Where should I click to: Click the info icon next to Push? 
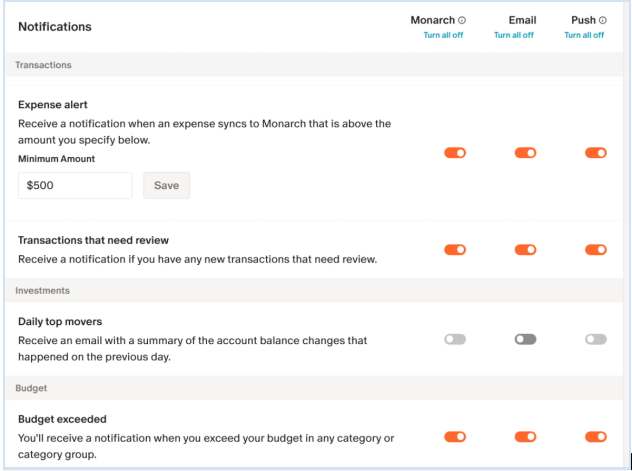(603, 20)
